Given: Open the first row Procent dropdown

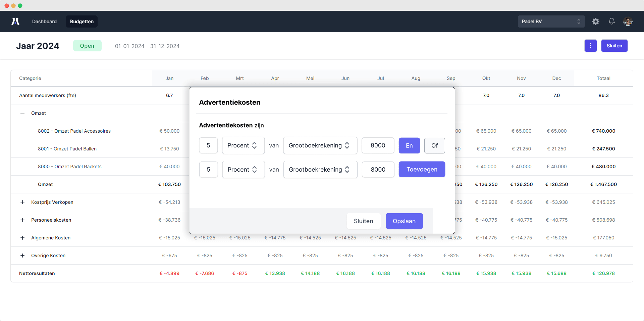Looking at the screenshot, I should point(243,145).
